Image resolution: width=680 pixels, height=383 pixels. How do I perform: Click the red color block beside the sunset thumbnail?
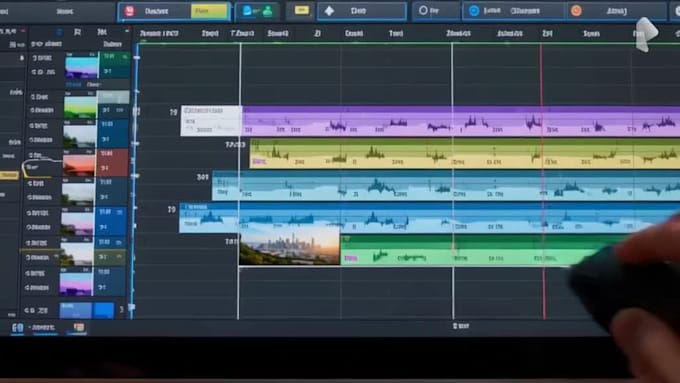[112, 163]
